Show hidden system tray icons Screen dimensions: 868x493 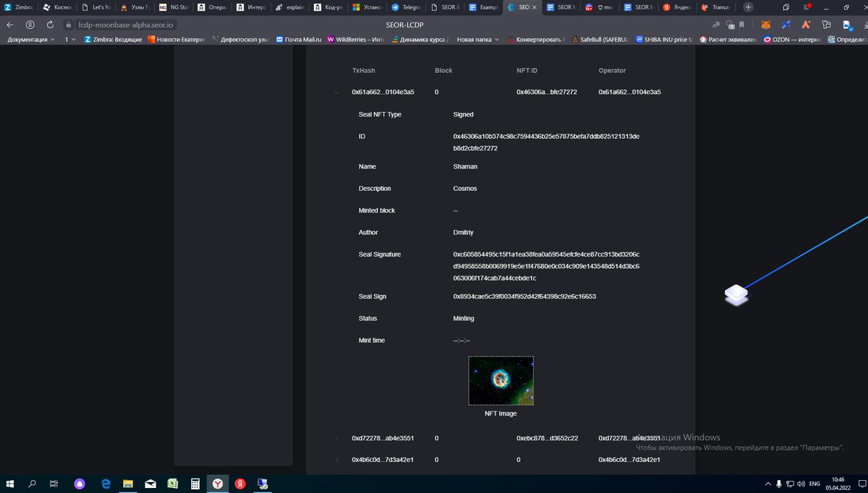pyautogui.click(x=767, y=484)
